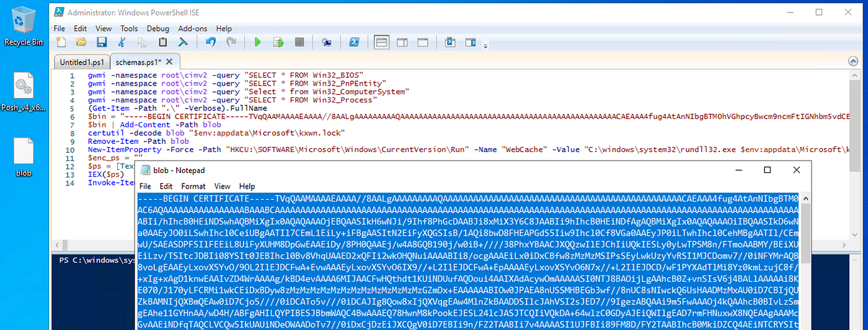Open the Notepad Edit menu
This screenshot has height=330, width=868.
(x=166, y=186)
